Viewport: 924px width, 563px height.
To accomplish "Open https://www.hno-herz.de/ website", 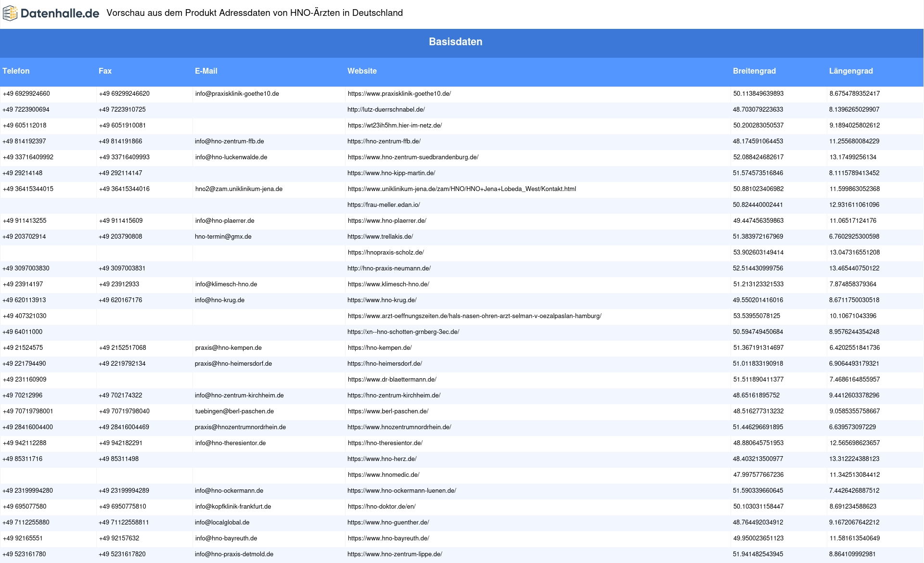I will click(382, 459).
